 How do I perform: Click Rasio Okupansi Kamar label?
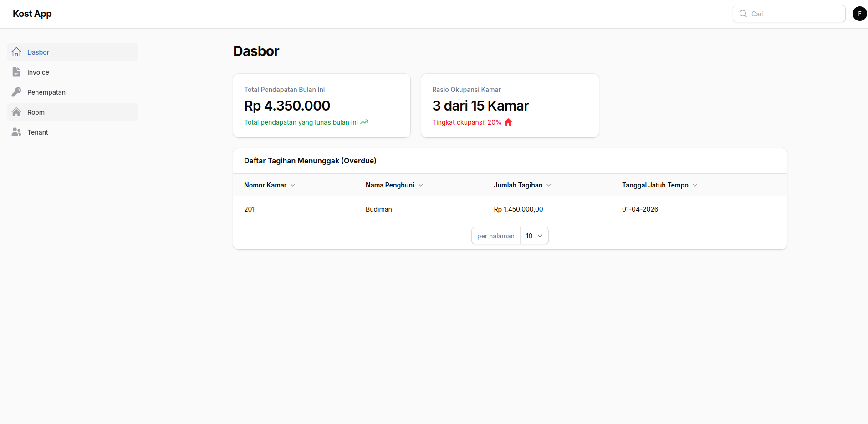click(466, 90)
